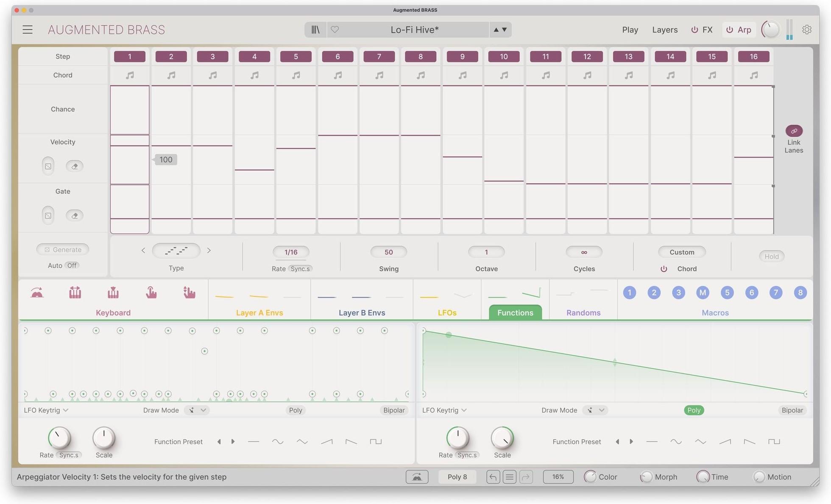Click the redo arrow icon

[x=526, y=476]
